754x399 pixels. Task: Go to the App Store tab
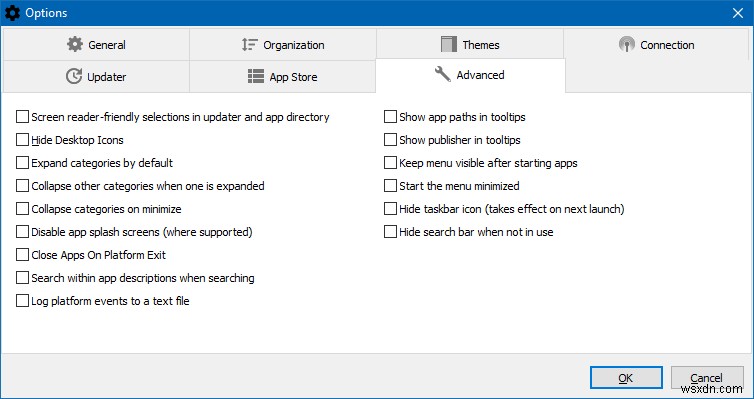coord(283,76)
